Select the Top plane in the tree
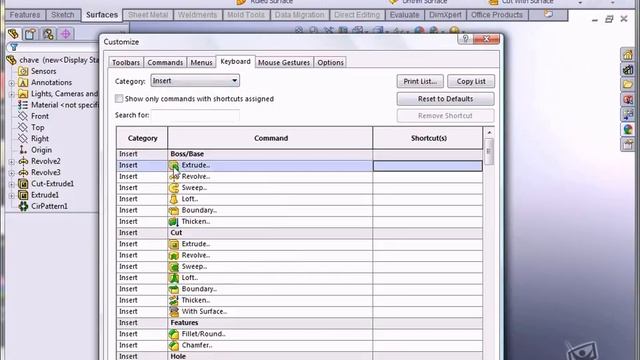The width and height of the screenshot is (640, 360). pos(38,128)
